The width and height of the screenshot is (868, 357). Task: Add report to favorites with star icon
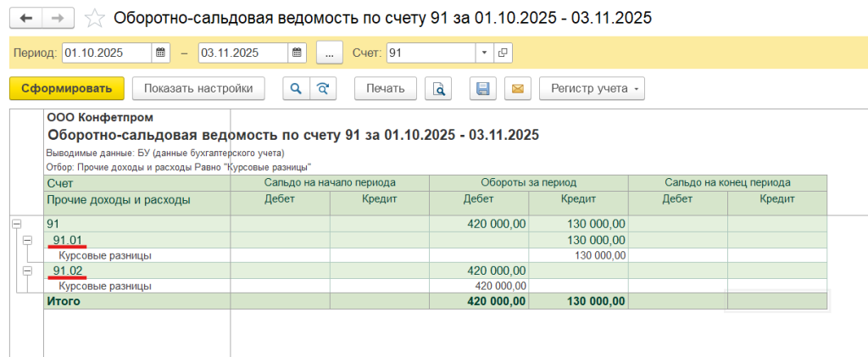click(96, 18)
